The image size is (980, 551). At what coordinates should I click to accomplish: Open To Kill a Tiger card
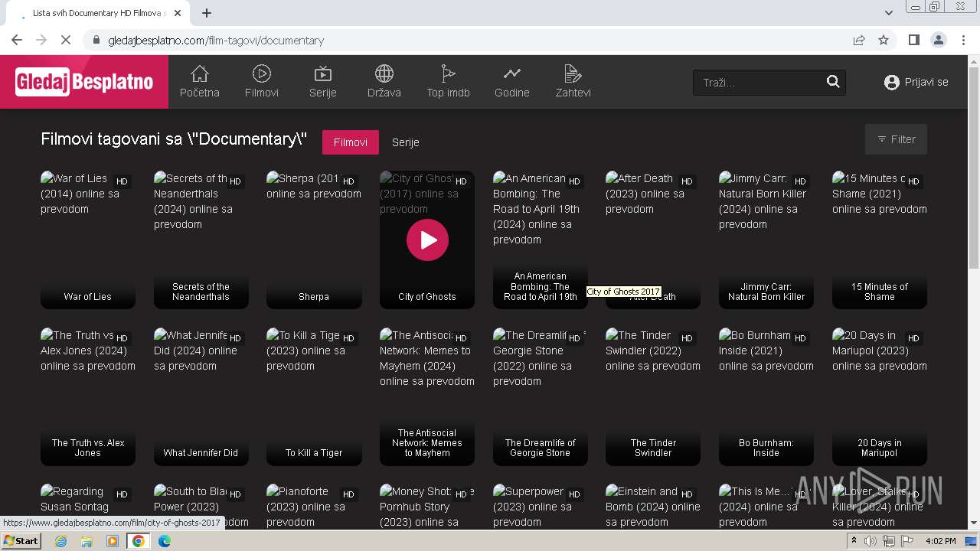pos(314,396)
